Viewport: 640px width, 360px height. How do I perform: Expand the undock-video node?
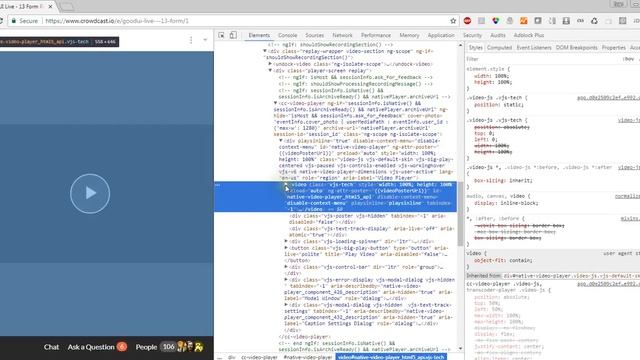pyautogui.click(x=270, y=64)
